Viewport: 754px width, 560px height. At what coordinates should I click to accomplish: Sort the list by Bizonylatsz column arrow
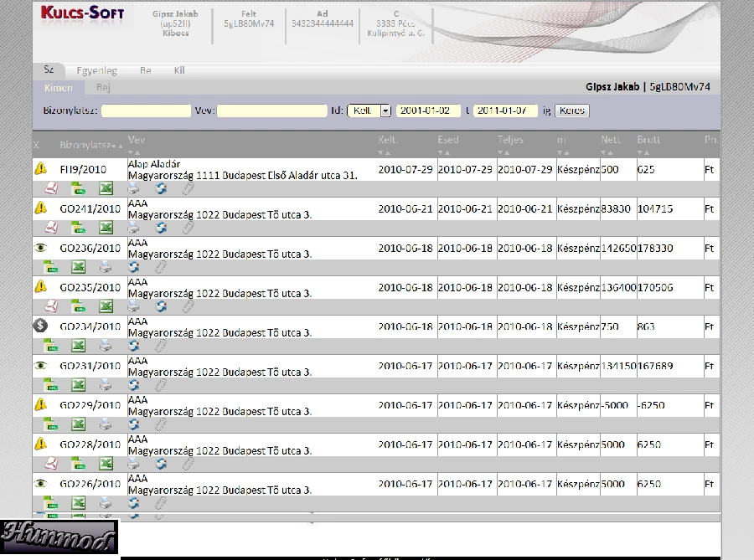[116, 146]
